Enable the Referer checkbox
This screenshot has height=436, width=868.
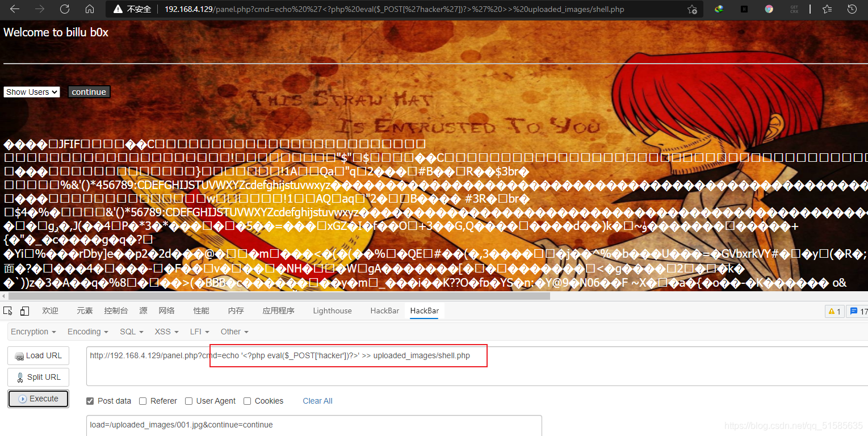click(143, 401)
